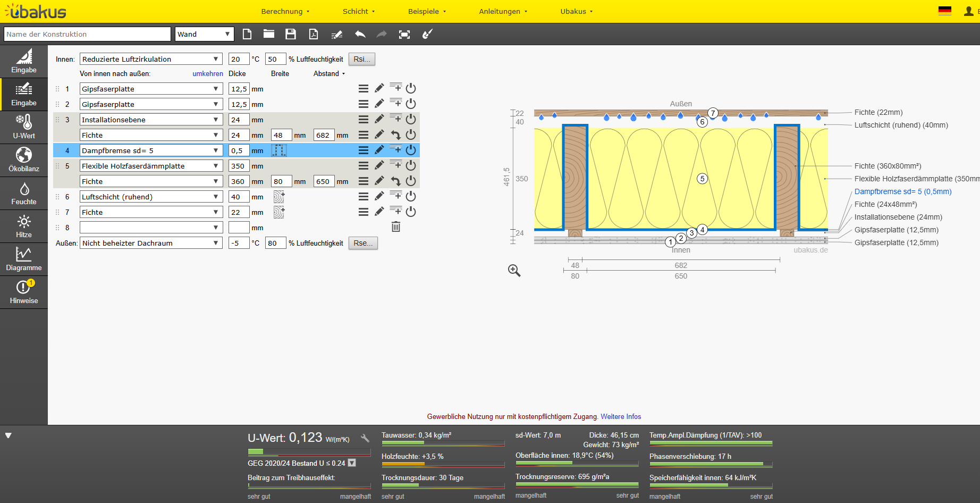Delete the empty layer 8 with the trash icon
The height and width of the screenshot is (503, 980).
(x=396, y=227)
